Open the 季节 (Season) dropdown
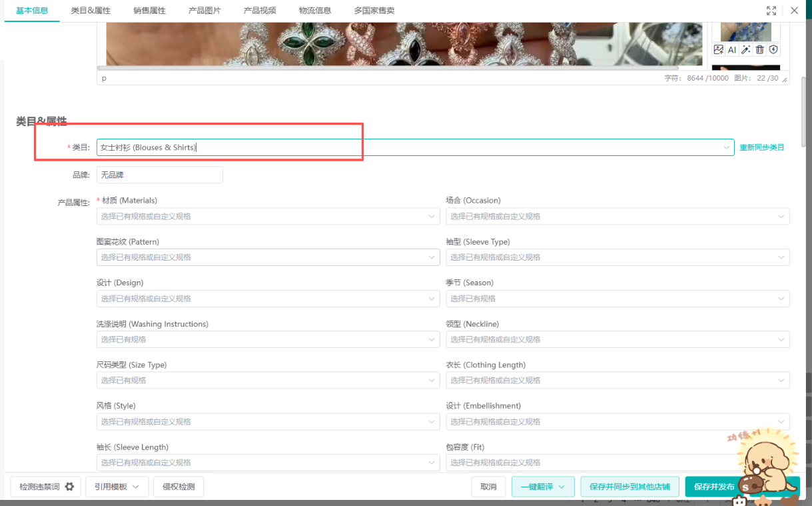The image size is (812, 506). click(617, 299)
